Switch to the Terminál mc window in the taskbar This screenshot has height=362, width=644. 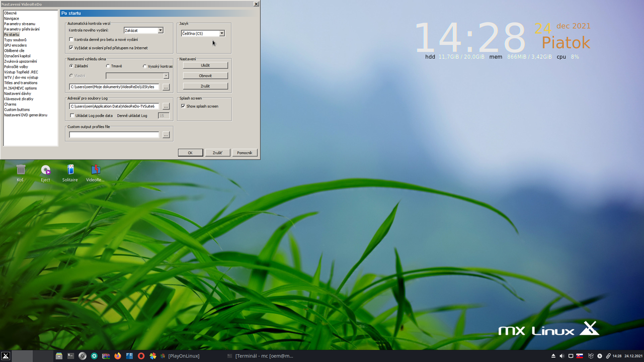click(260, 356)
